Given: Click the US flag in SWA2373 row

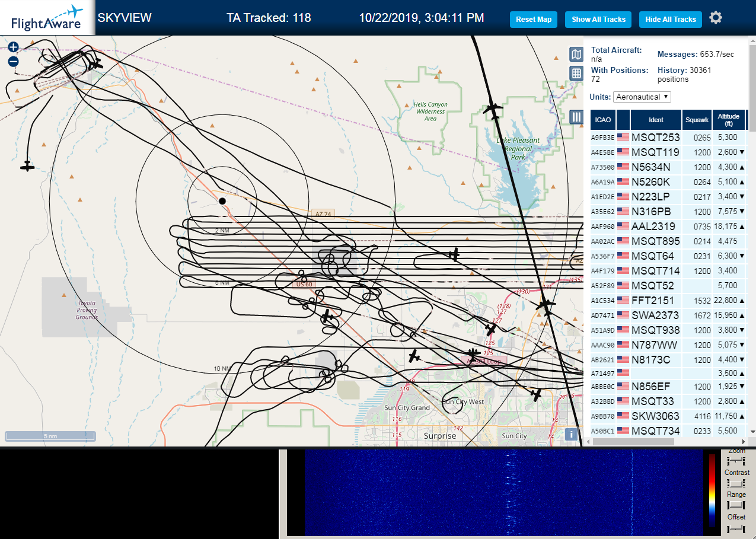Looking at the screenshot, I should click(623, 315).
